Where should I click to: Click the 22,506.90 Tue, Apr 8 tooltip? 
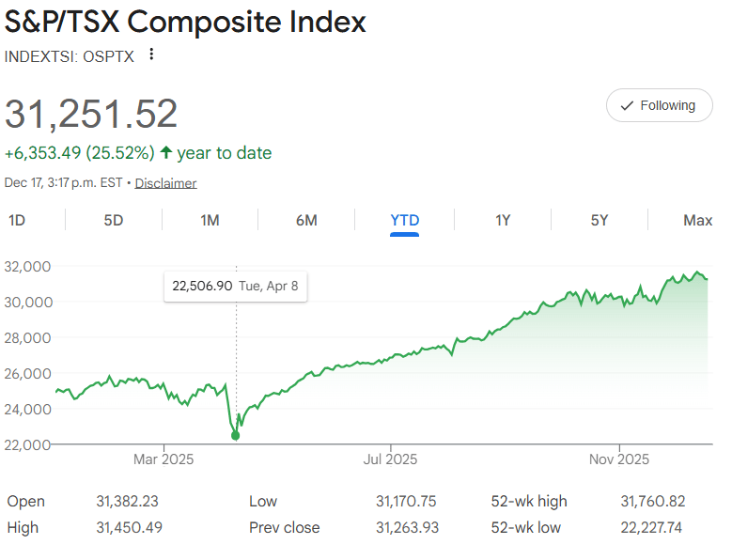(x=235, y=286)
